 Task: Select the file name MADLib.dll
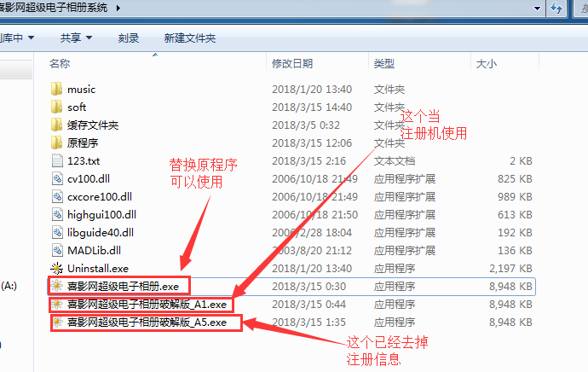point(94,250)
